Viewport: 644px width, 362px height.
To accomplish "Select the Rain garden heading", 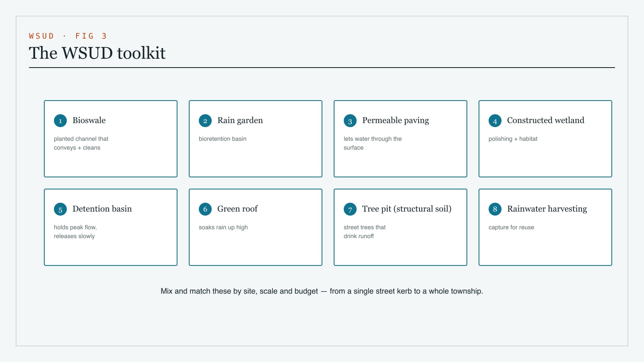I will tap(240, 120).
